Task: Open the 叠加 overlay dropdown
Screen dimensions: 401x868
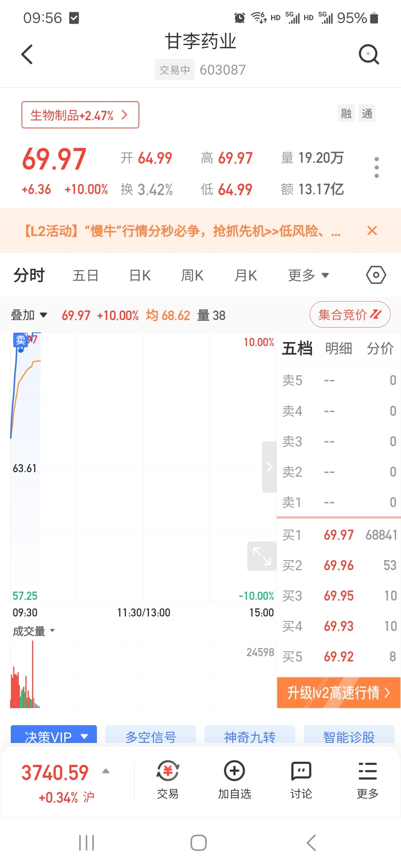Action: 29,315
